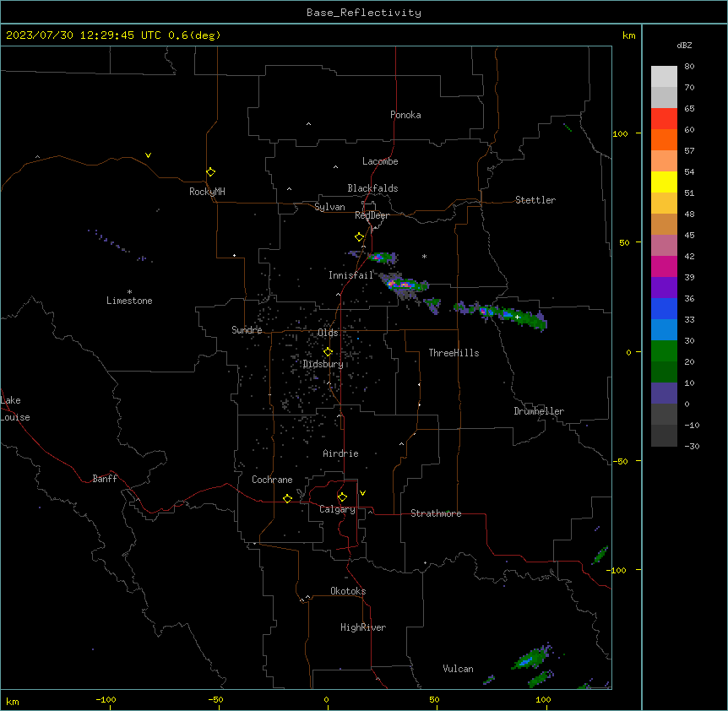Select the Blackfalds label

point(372,188)
